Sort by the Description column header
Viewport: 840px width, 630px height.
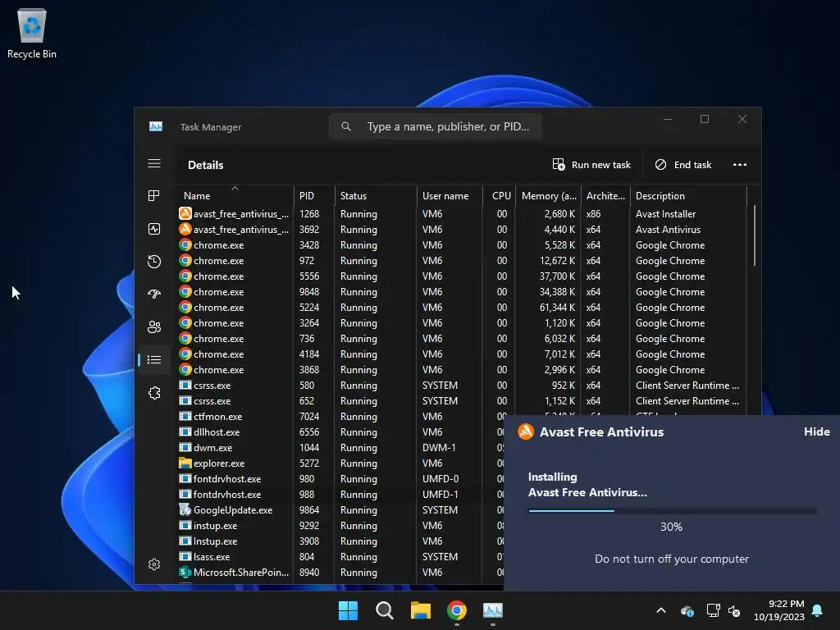tap(688, 196)
